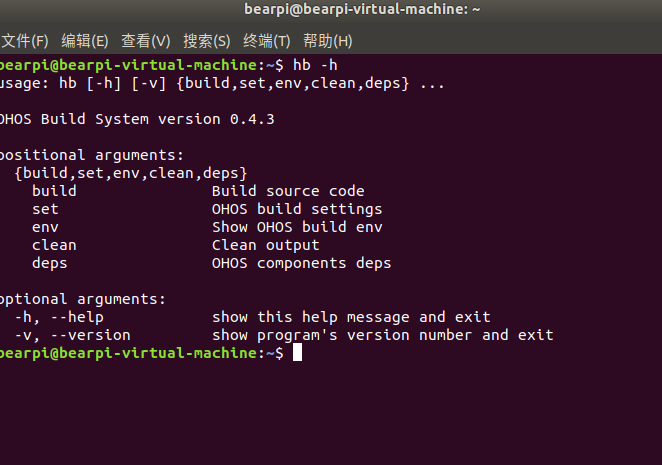Image resolution: width=662 pixels, height=465 pixels.
Task: Click the 'build' subcommand entry
Action: (x=54, y=191)
